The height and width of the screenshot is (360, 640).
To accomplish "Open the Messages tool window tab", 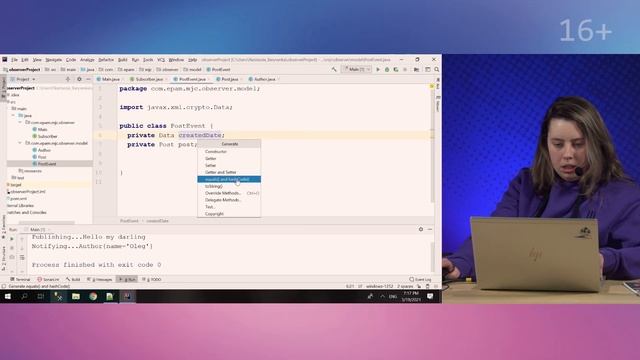I will [100, 280].
